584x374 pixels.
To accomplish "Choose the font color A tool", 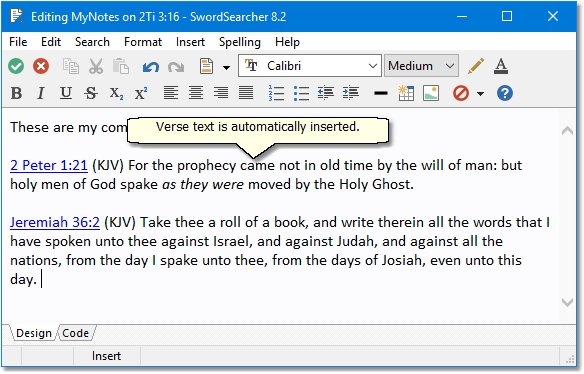I will (x=501, y=66).
